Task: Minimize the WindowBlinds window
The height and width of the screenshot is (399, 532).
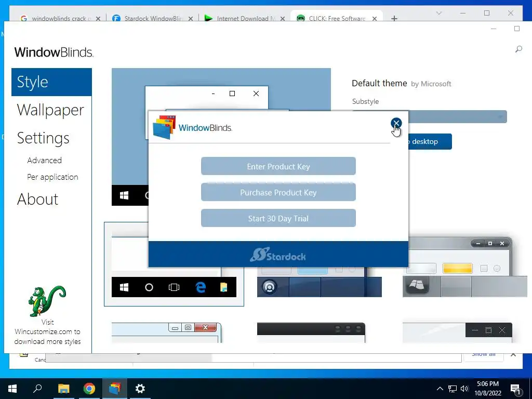Action: click(x=494, y=29)
